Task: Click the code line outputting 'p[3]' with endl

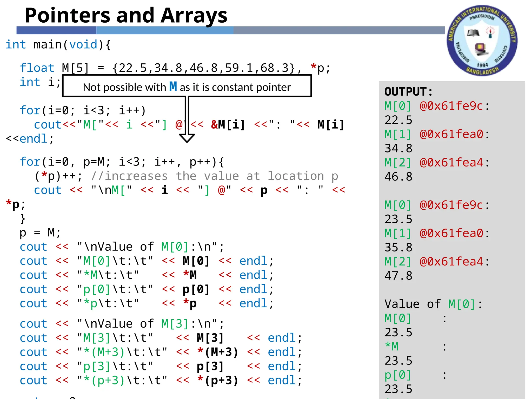Action: 161,366
